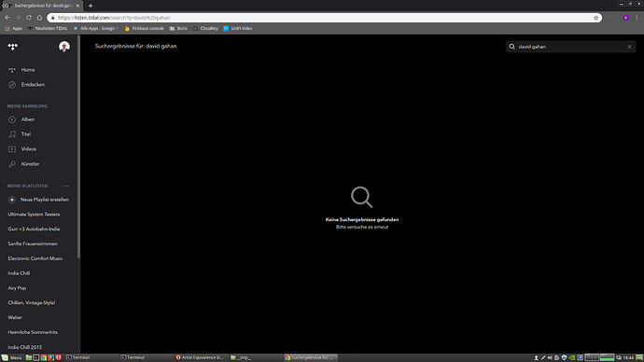
Task: Click the Entdecken compass icon
Action: tap(12, 85)
